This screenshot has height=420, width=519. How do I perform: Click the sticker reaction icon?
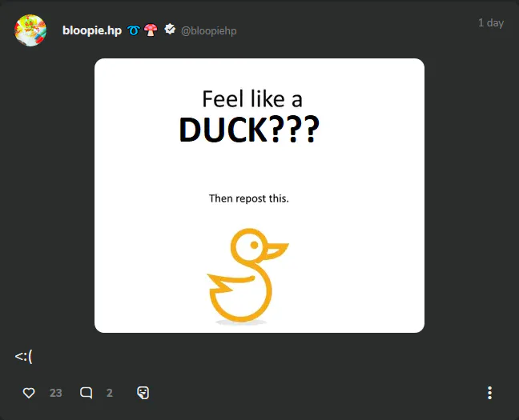[143, 393]
